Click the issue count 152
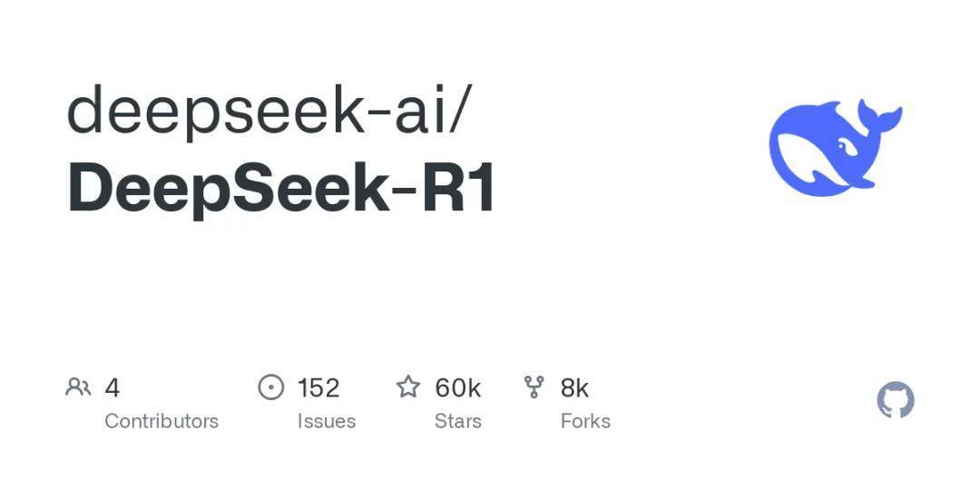The width and height of the screenshot is (980, 490). click(x=318, y=388)
